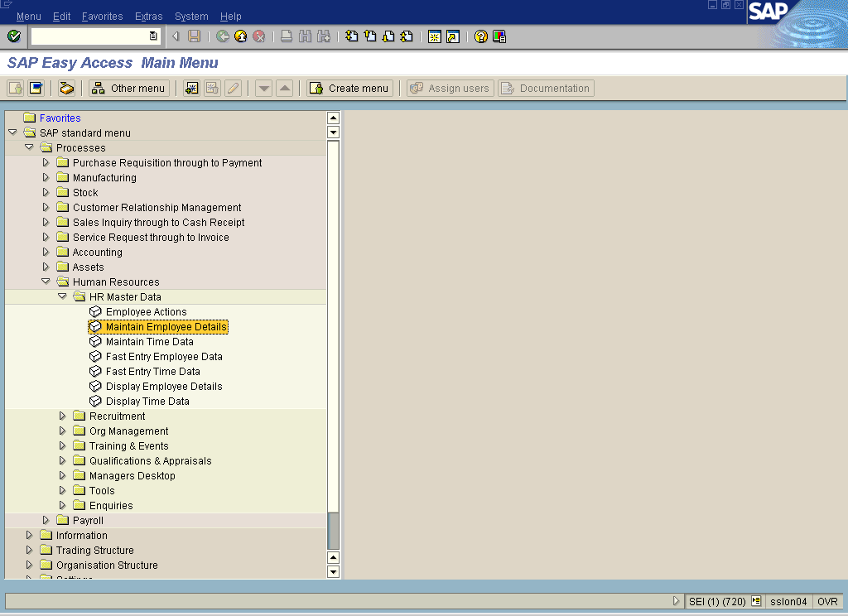The height and width of the screenshot is (616, 848).
Task: Click the Save diskette icon
Action: point(194,36)
